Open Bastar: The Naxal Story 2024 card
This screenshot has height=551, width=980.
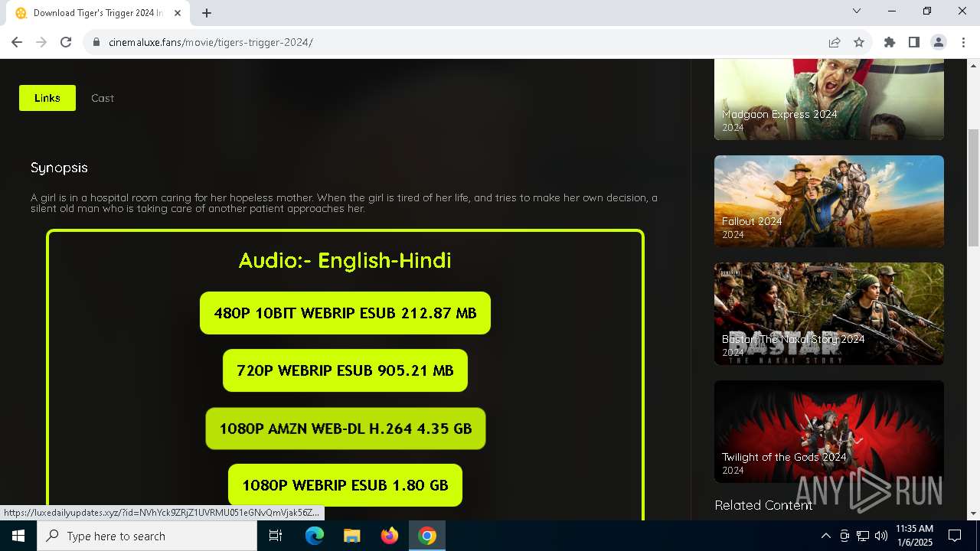click(x=829, y=314)
